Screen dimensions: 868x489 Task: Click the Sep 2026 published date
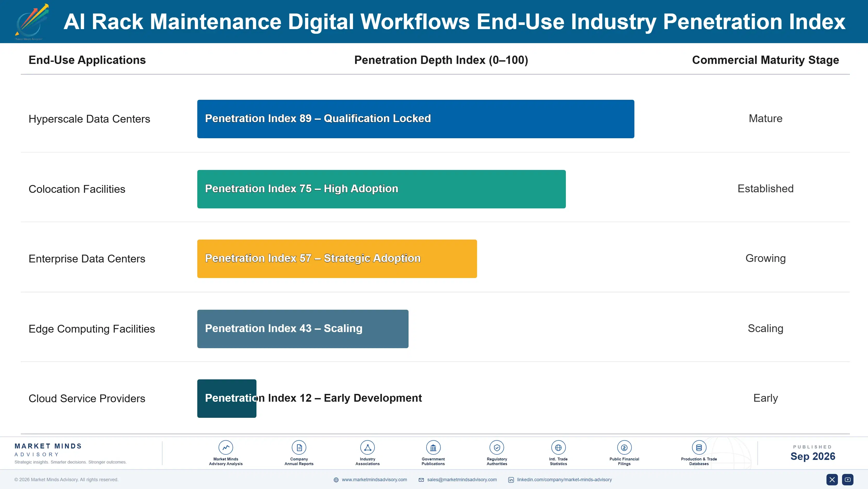(x=812, y=456)
